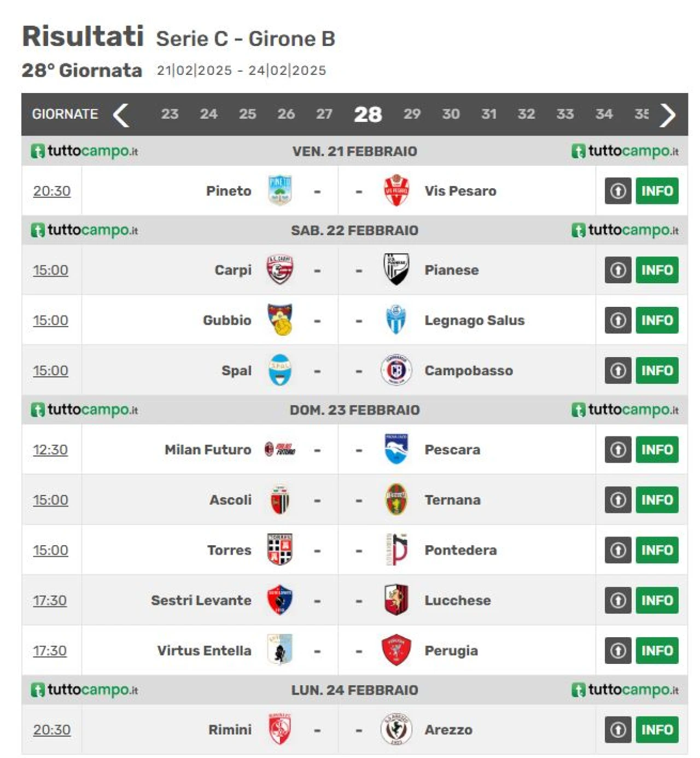This screenshot has width=700, height=758.
Task: Click the Ternana team crest
Action: [396, 500]
